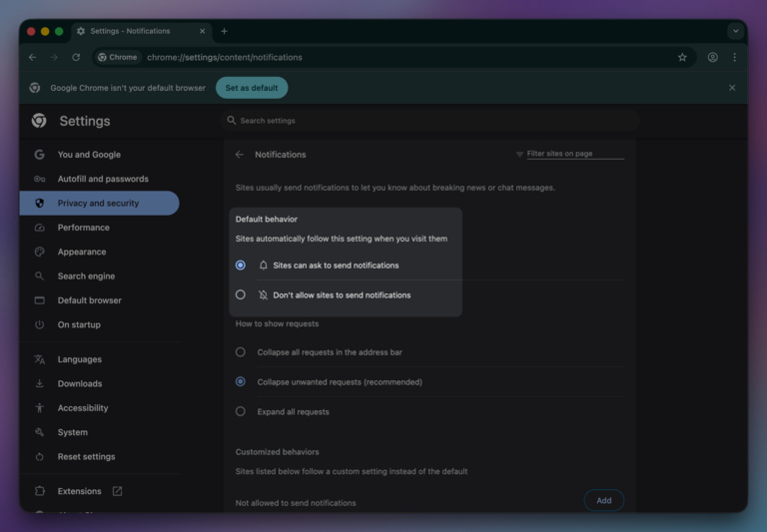Reload the page with the refresh icon
The width and height of the screenshot is (767, 532).
pyautogui.click(x=76, y=57)
